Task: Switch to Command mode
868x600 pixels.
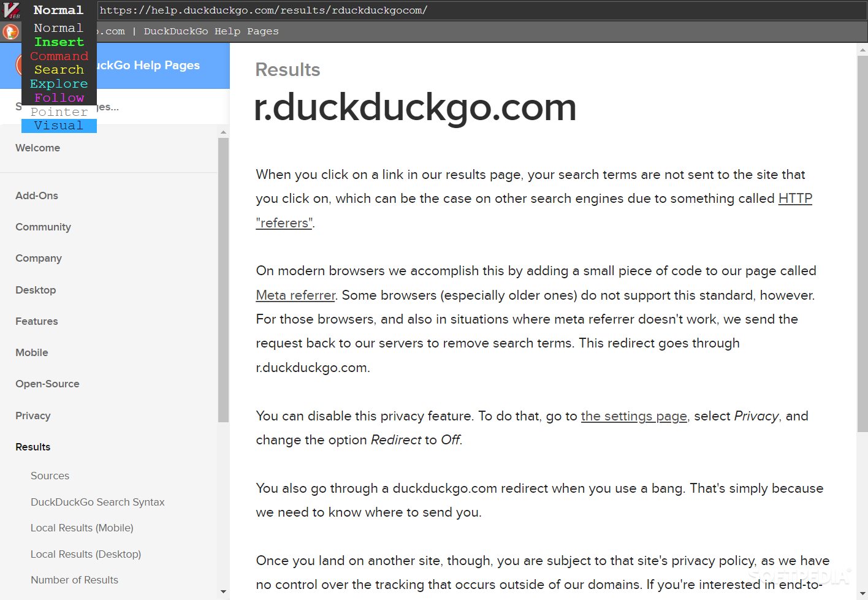Action: point(59,56)
